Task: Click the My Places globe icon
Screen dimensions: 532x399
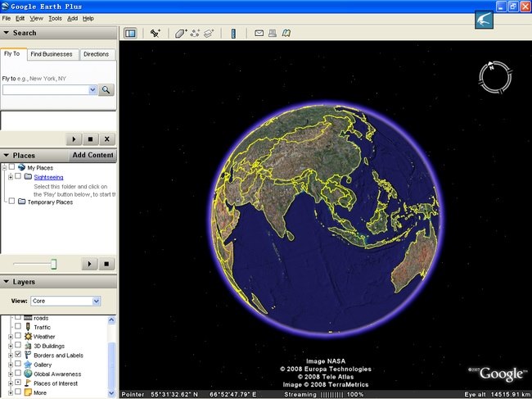Action: 22,167
